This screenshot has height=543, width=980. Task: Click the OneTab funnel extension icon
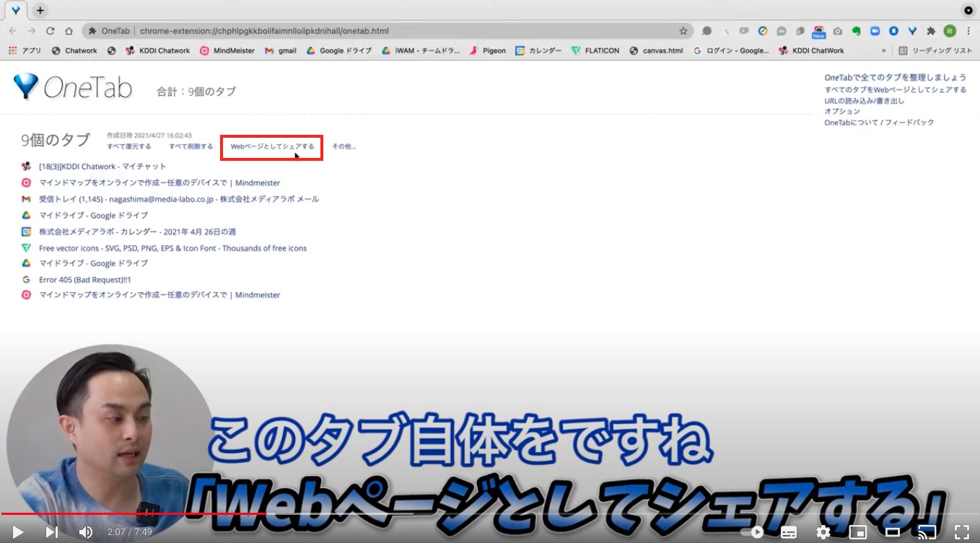(913, 31)
